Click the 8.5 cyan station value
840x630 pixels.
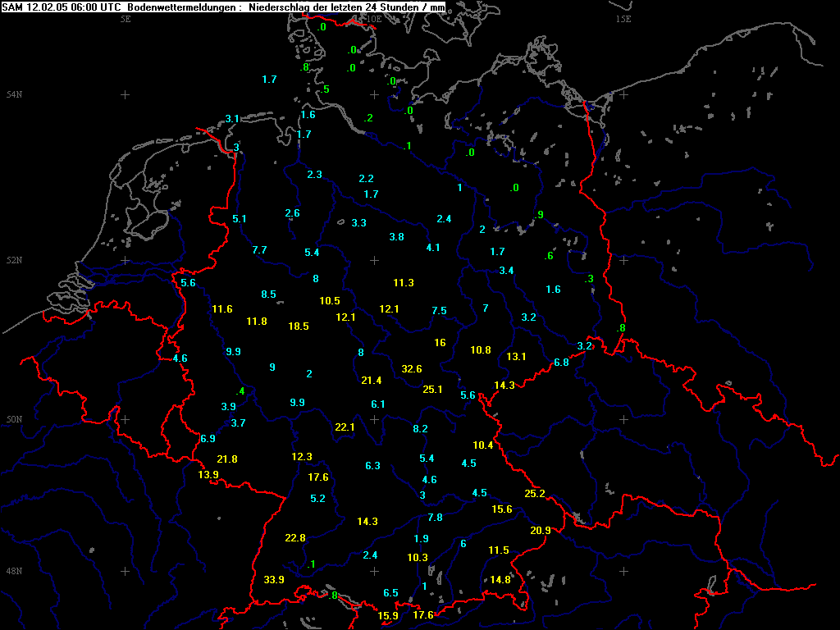coord(268,294)
